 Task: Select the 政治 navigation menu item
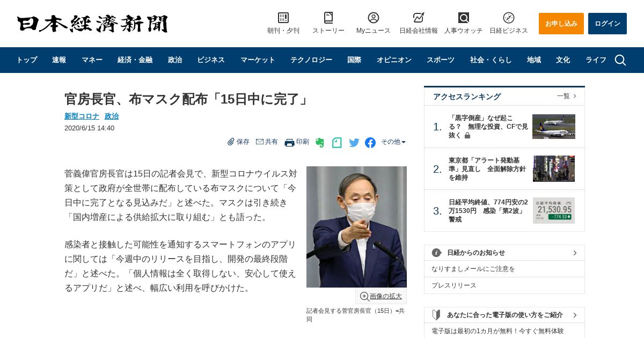(x=175, y=60)
